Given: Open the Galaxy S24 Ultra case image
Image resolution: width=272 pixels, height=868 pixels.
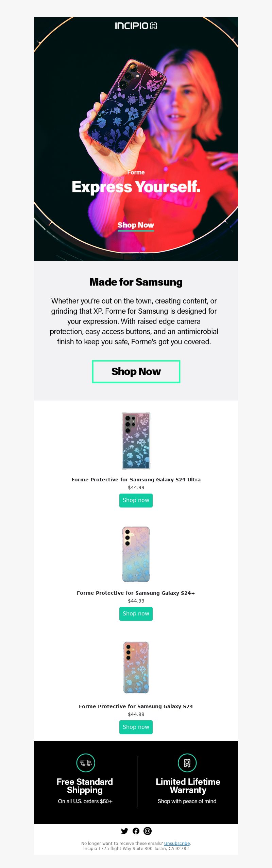Looking at the screenshot, I should (x=136, y=441).
